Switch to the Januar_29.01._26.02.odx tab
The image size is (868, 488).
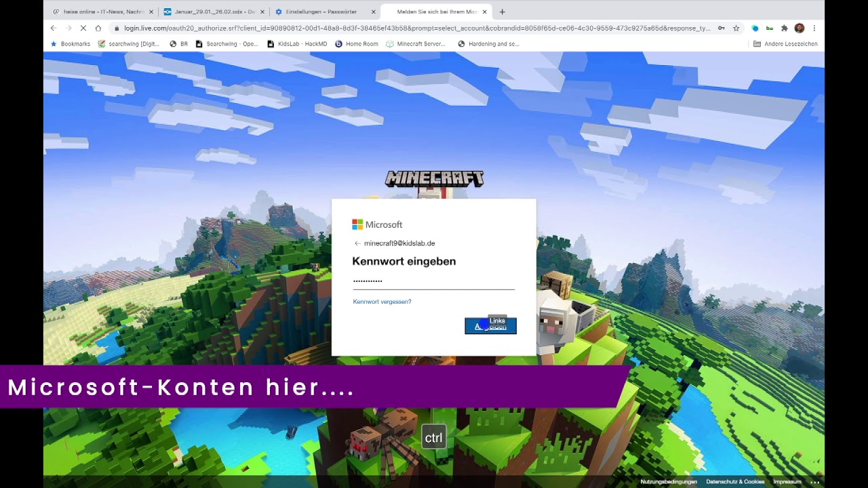click(x=214, y=12)
